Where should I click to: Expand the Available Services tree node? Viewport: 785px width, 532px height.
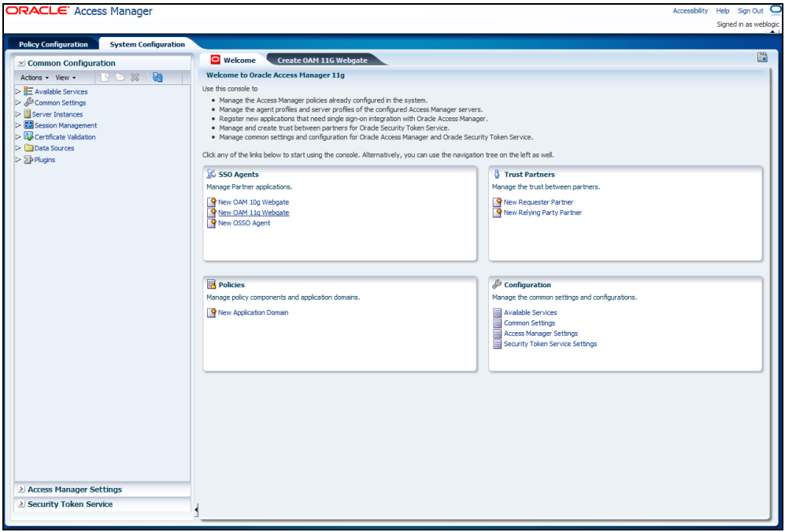coord(19,91)
